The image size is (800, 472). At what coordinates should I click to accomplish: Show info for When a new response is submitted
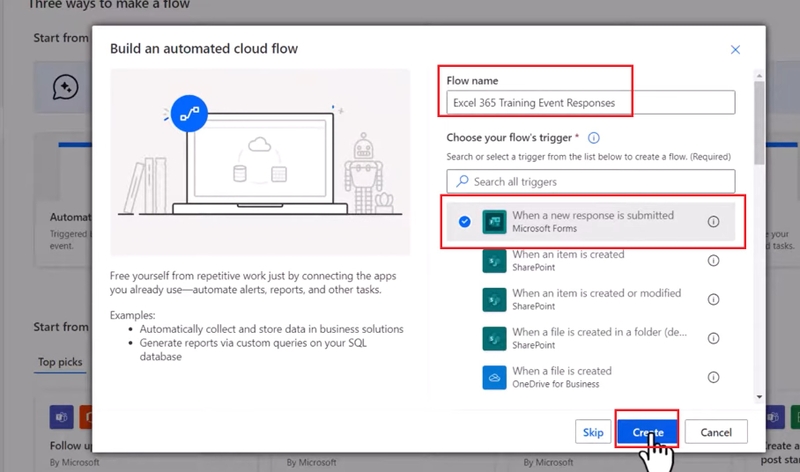tap(713, 221)
